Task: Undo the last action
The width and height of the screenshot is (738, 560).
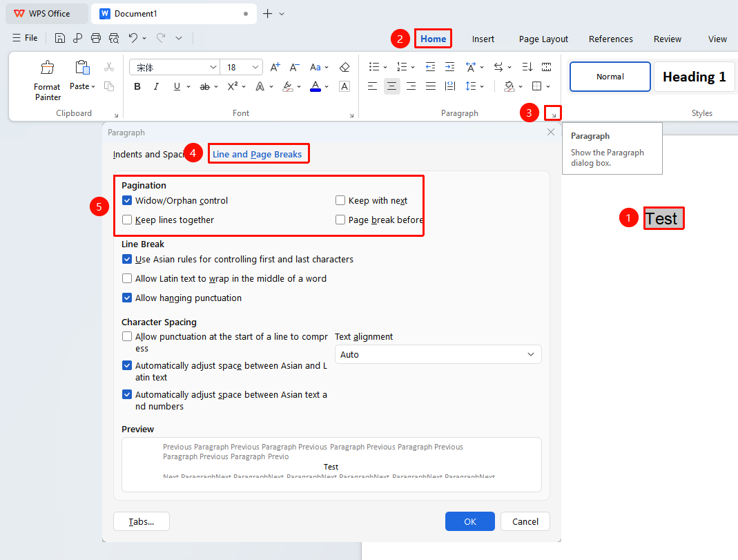Action: point(133,38)
